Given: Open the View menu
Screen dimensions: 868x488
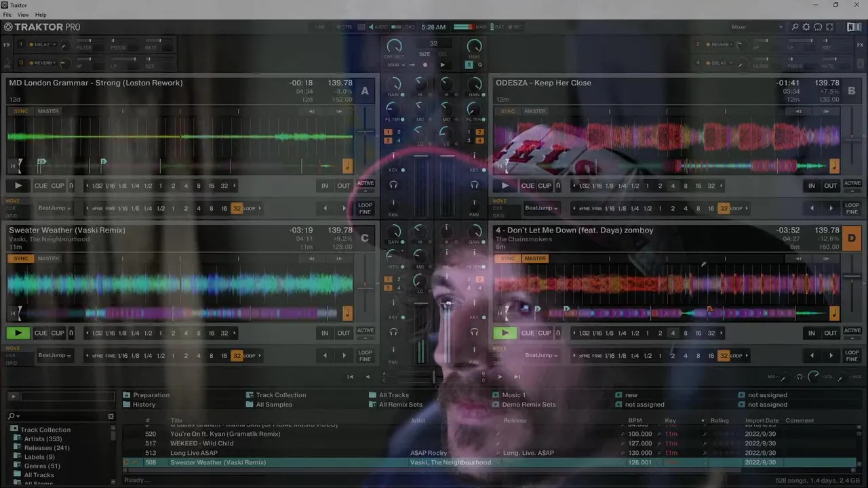Looking at the screenshot, I should (x=23, y=15).
